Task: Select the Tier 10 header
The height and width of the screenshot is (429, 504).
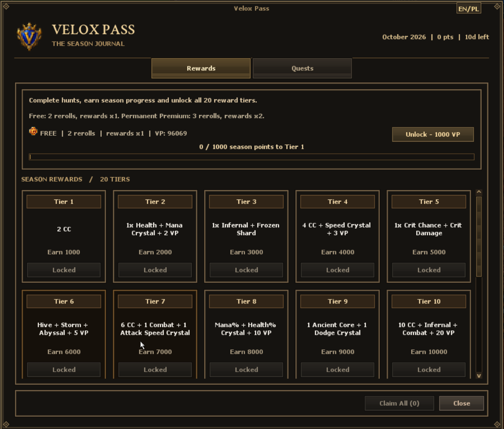Action: (x=429, y=301)
